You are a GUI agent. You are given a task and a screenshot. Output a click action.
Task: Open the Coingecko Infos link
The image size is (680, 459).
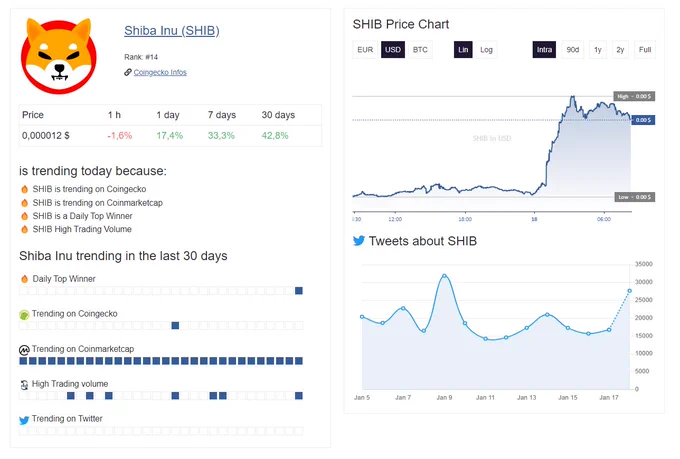160,72
